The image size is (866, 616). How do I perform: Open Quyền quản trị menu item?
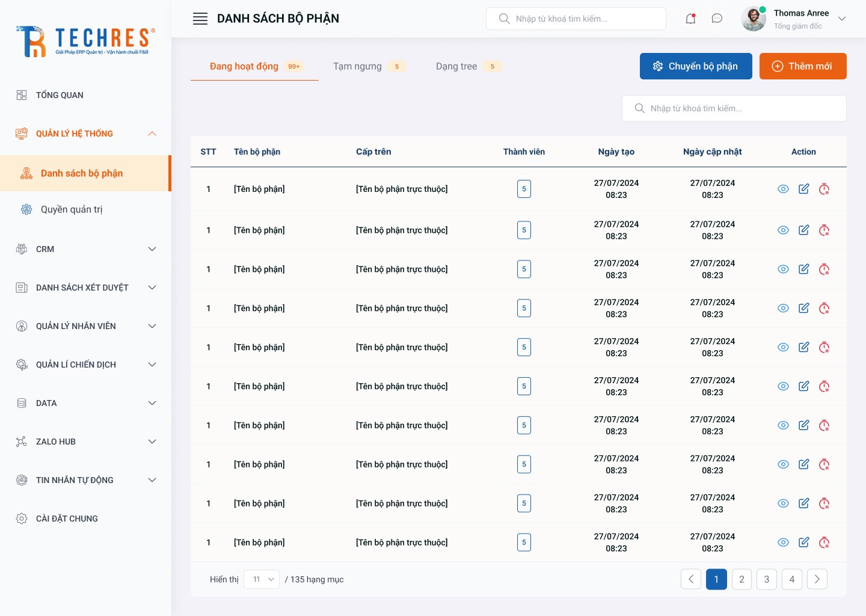click(x=71, y=209)
